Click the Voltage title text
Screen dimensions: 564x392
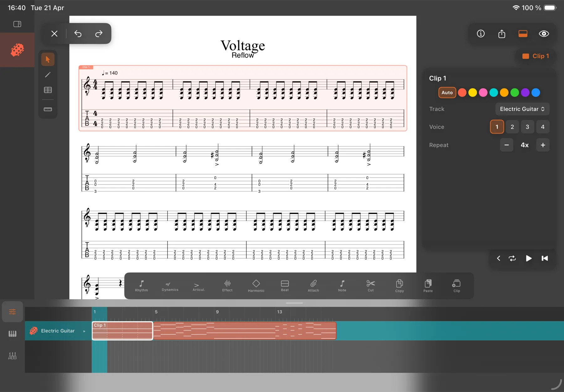pyautogui.click(x=243, y=46)
